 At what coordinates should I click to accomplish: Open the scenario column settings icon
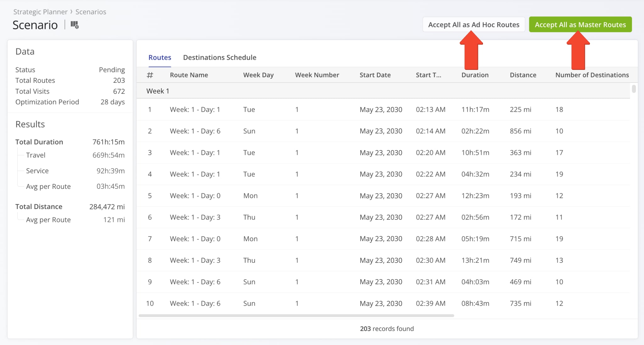pos(75,25)
